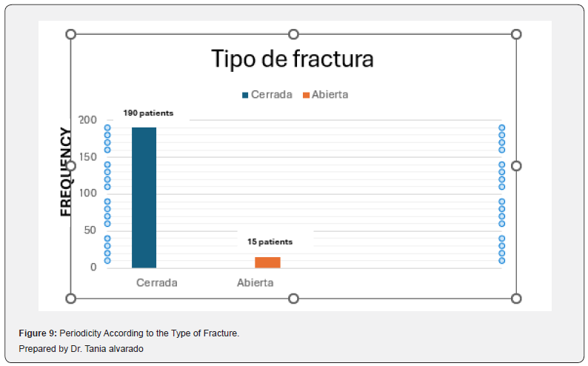Viewport: 588px width, 366px height.
Task: Click the 190 patients data label
Action: [149, 113]
